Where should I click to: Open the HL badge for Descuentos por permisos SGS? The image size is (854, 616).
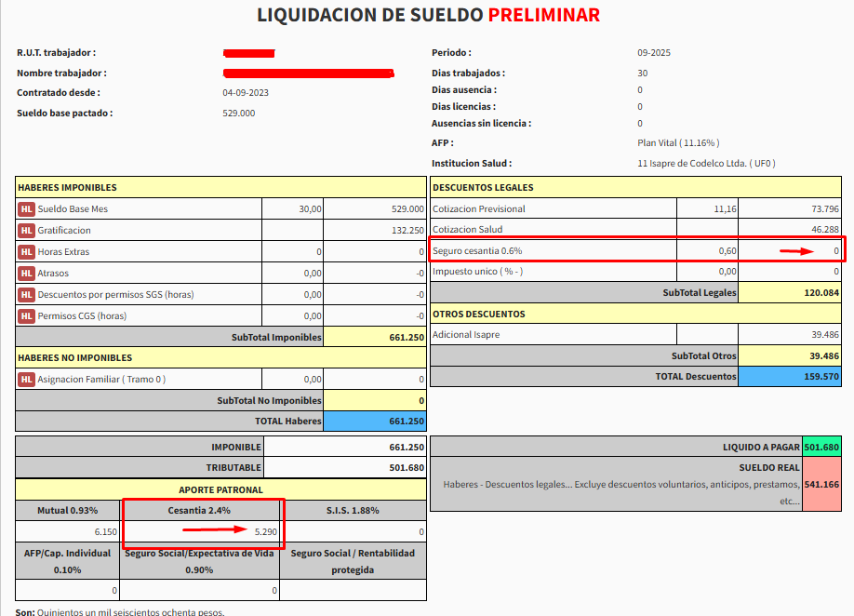point(26,295)
